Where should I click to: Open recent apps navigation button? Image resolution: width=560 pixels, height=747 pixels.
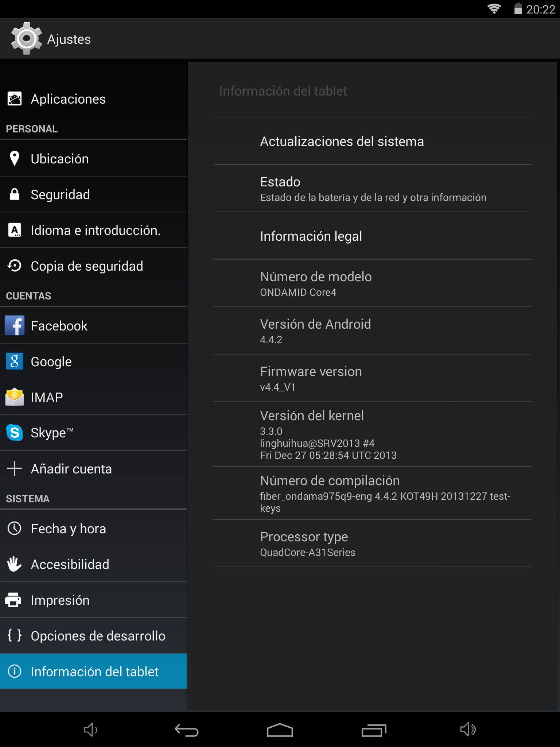pyautogui.click(x=374, y=730)
